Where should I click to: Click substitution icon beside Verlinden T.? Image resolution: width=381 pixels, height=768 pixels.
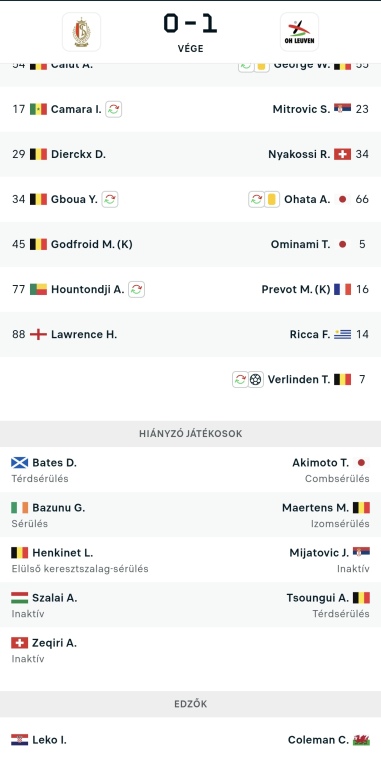tap(240, 380)
